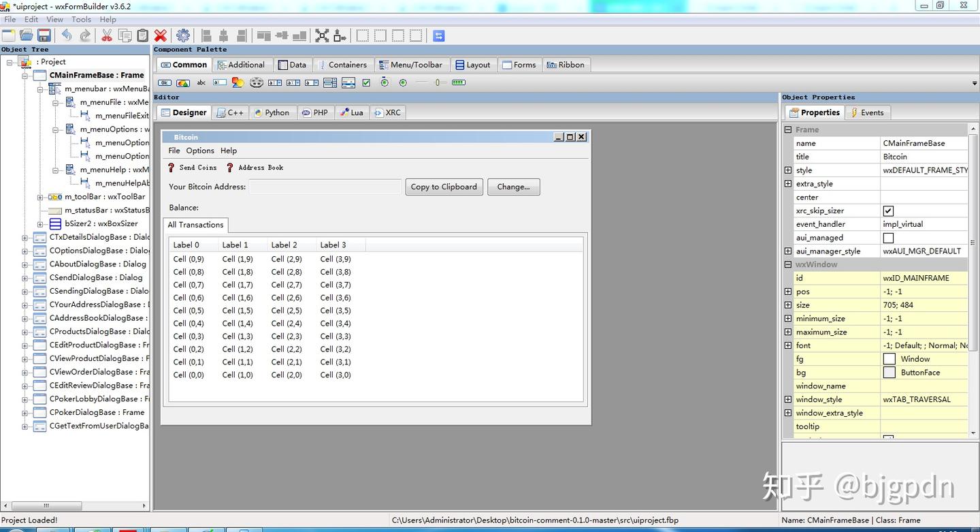Expand the bSizer2 tree node
This screenshot has height=532, width=980.
point(40,223)
